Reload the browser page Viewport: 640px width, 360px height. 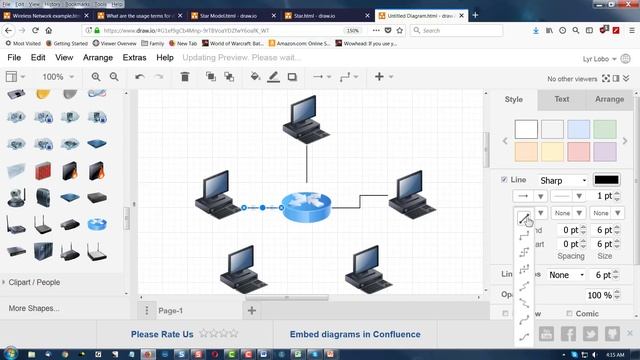pos(36,31)
